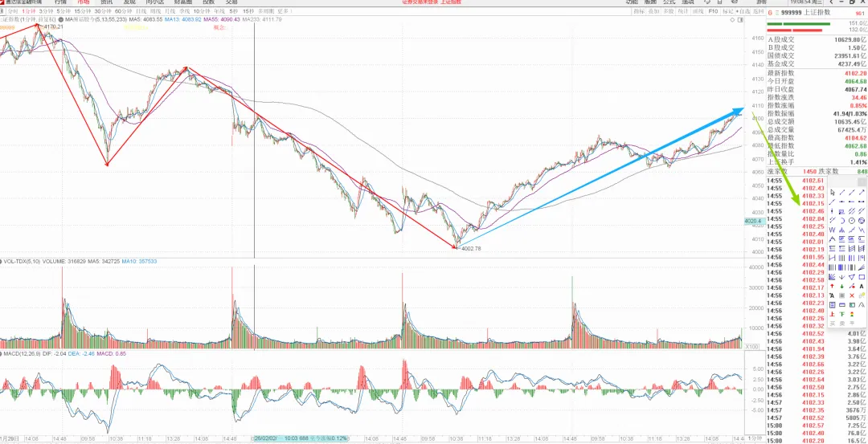Switch chart to 30分钟 period
This screenshot has height=444, width=868.
[102, 10]
